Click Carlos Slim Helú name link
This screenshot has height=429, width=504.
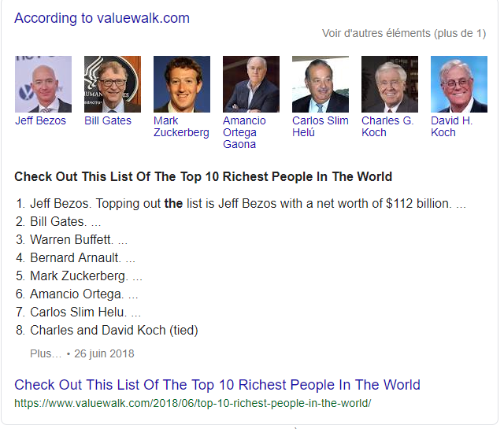pos(319,127)
